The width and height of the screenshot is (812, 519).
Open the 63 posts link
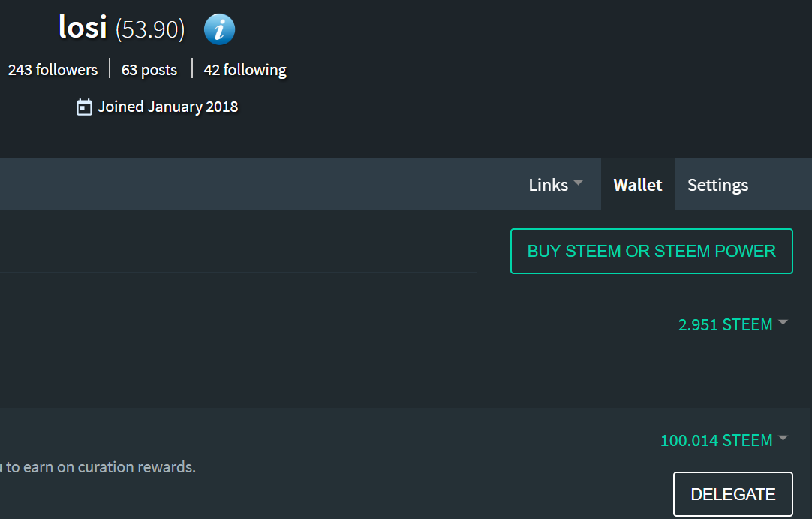pyautogui.click(x=149, y=70)
